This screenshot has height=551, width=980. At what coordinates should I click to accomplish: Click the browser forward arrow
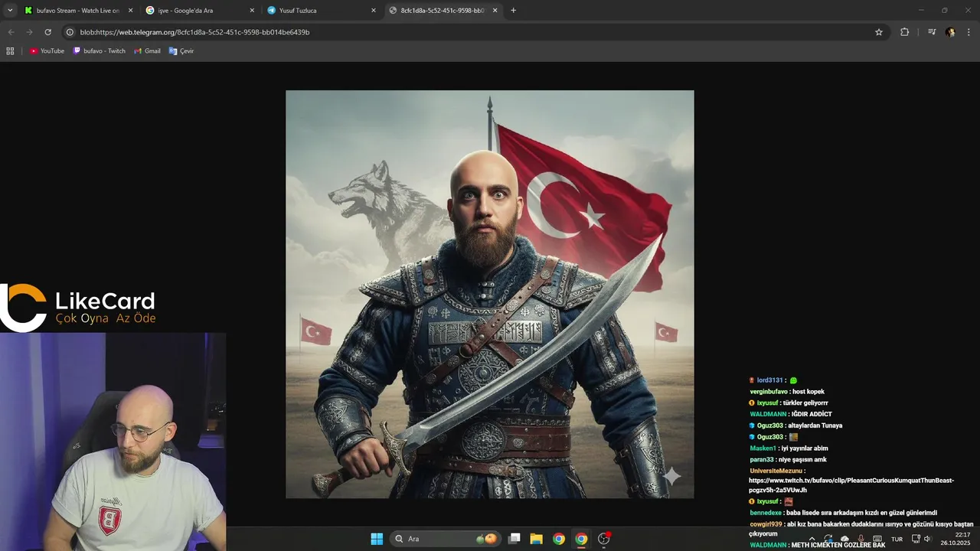click(29, 32)
